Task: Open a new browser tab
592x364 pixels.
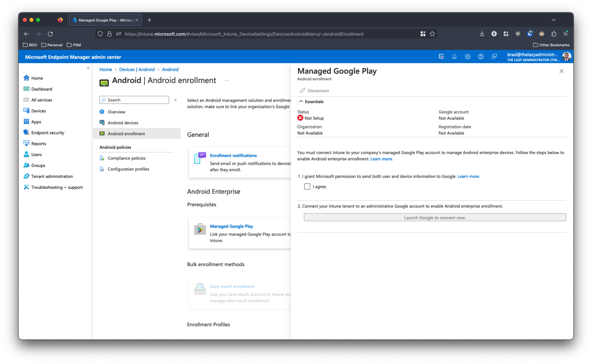Action: tap(150, 20)
